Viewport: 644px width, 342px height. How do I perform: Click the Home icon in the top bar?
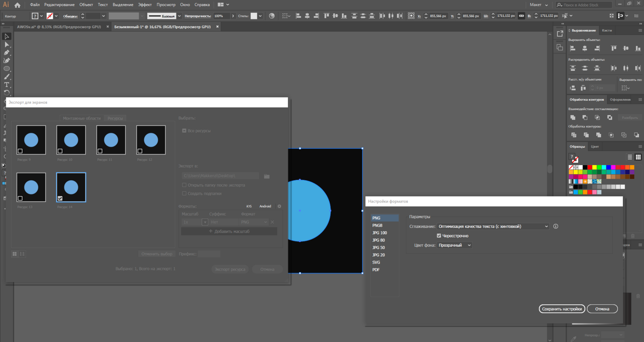tap(18, 5)
